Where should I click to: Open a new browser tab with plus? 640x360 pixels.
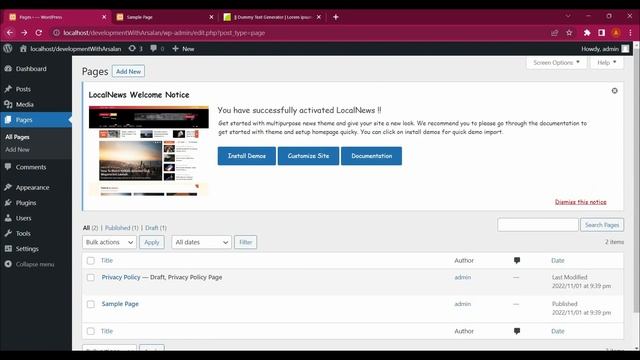coord(336,17)
